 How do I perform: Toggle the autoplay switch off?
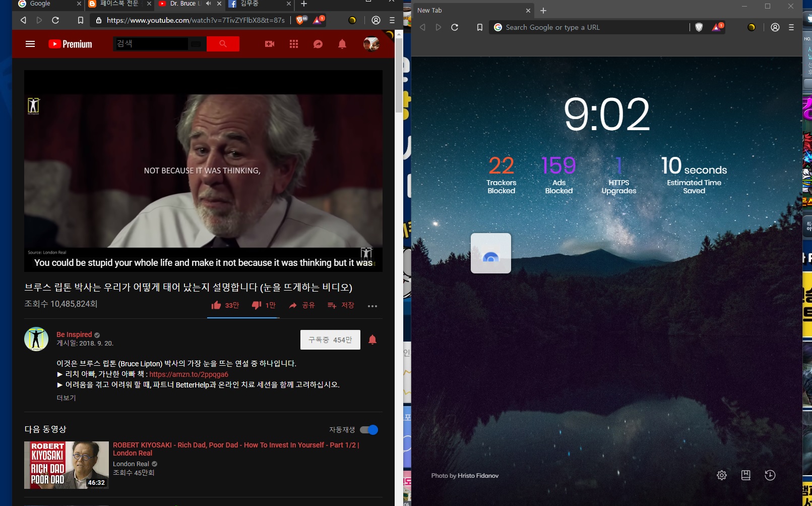coord(369,430)
